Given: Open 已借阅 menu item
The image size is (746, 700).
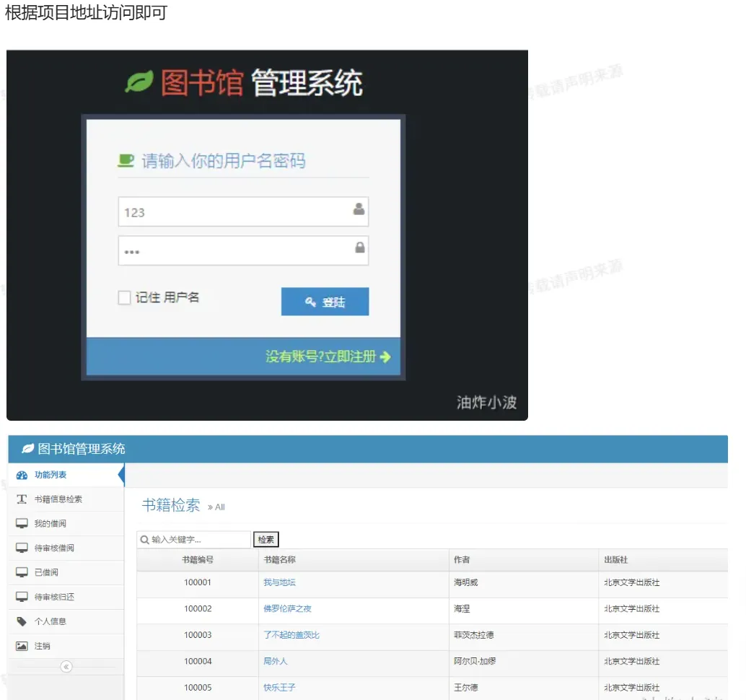Looking at the screenshot, I should 66,572.
